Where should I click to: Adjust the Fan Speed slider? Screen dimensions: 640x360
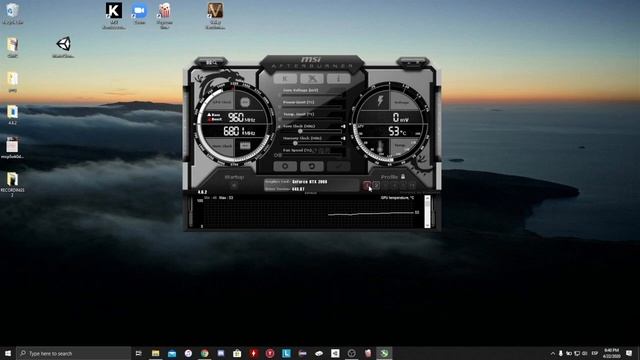point(312,156)
